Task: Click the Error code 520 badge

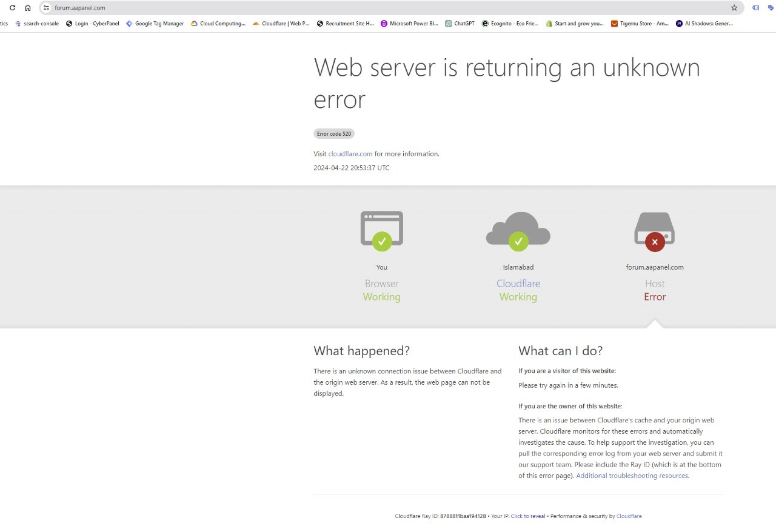Action: 334,134
